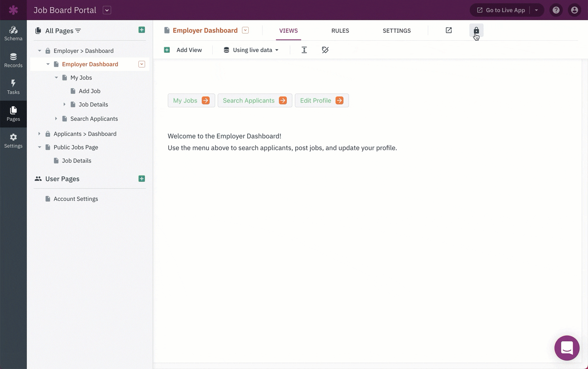Switch to the Settings tab
This screenshot has width=588, height=369.
tap(396, 31)
